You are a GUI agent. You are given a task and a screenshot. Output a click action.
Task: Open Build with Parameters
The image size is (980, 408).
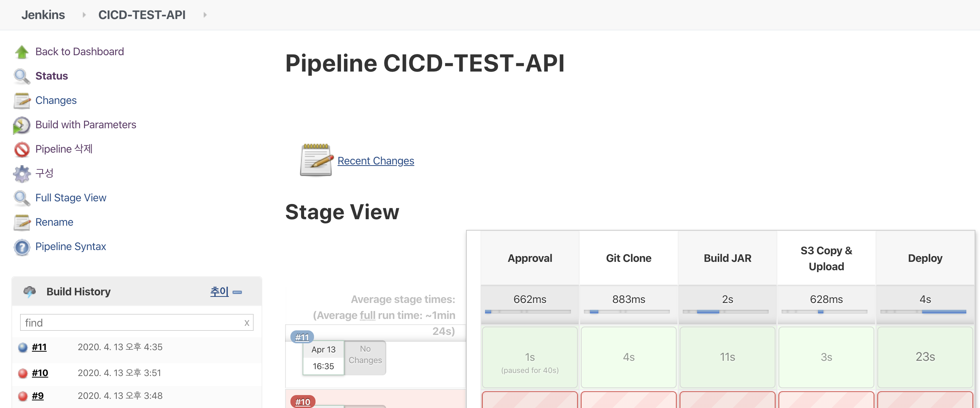point(86,124)
